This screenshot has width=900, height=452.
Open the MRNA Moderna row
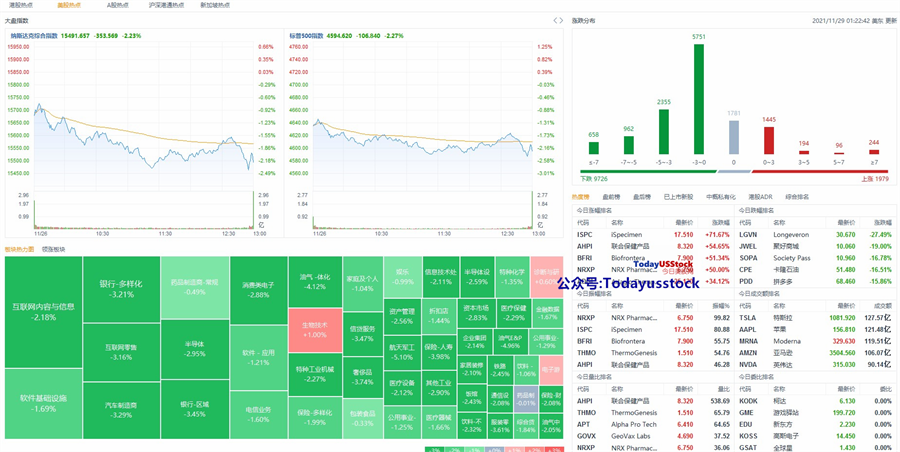click(816, 341)
